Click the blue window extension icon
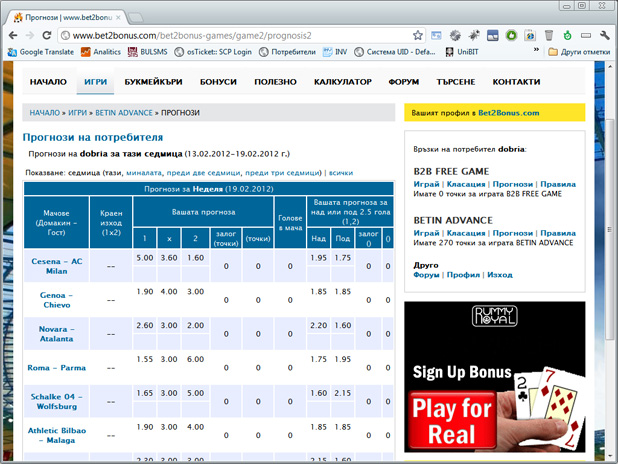This screenshot has height=464, width=618. coord(493,35)
